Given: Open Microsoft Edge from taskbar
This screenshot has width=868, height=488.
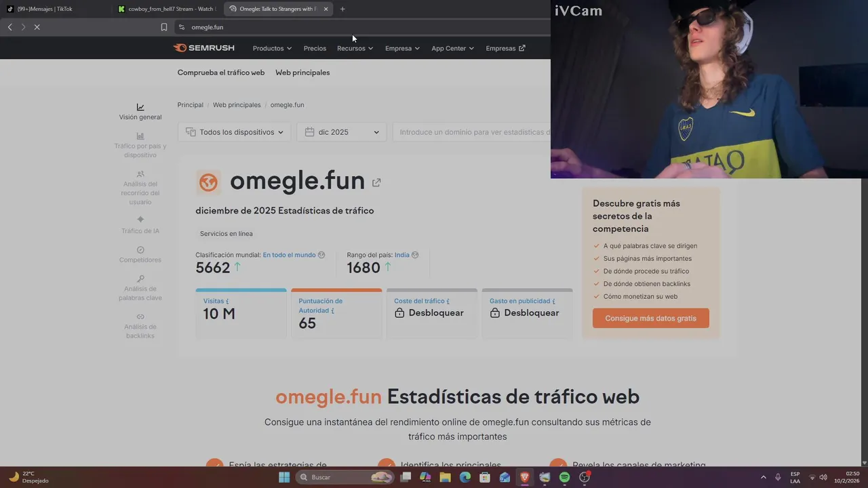Looking at the screenshot, I should tap(465, 477).
